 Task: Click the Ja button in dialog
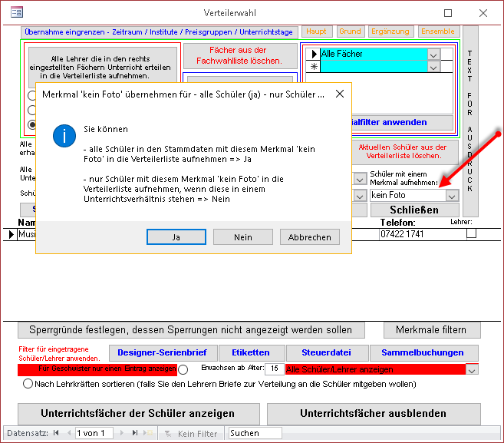tap(176, 237)
